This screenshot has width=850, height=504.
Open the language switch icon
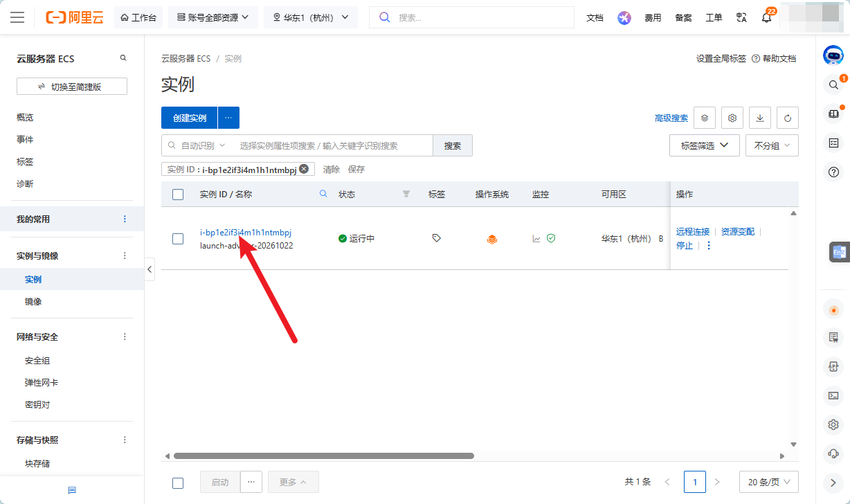pyautogui.click(x=742, y=18)
